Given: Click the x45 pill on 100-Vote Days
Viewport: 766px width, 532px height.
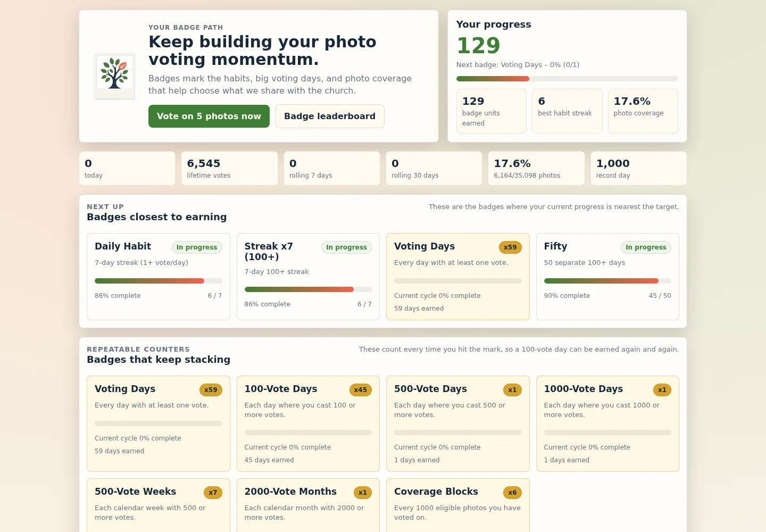Looking at the screenshot, I should [361, 390].
